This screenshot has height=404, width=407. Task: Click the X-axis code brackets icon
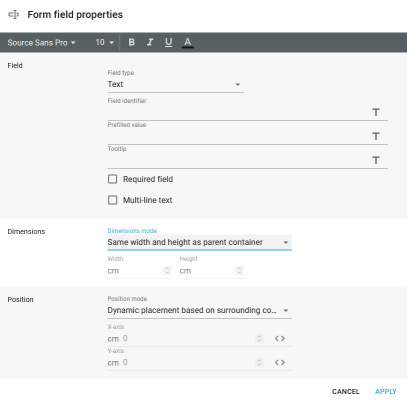click(280, 339)
